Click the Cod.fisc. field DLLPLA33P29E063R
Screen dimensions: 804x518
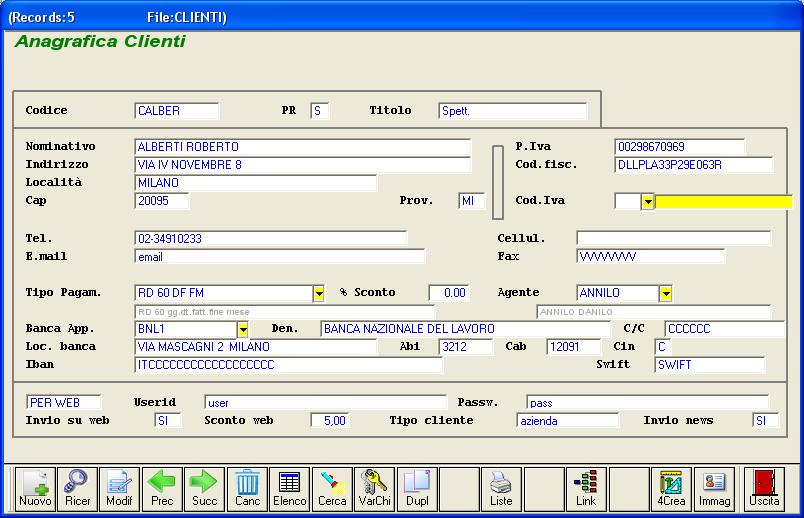694,165
